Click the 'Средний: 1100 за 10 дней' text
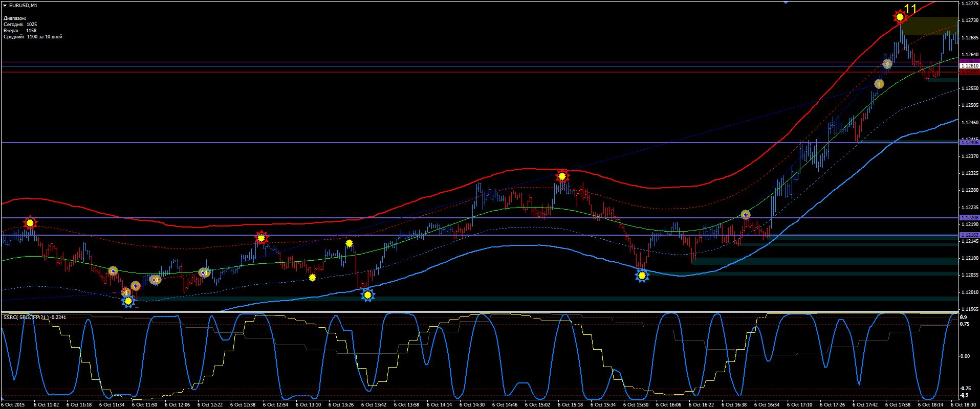Screen dimensions: 980x409 (33, 37)
